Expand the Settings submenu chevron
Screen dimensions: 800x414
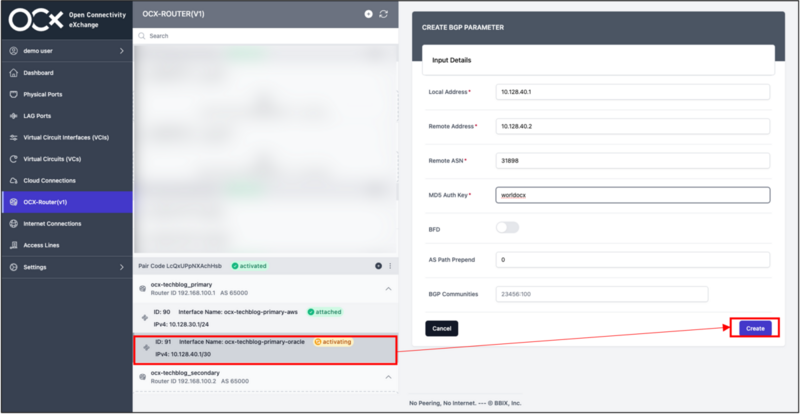pyautogui.click(x=121, y=267)
